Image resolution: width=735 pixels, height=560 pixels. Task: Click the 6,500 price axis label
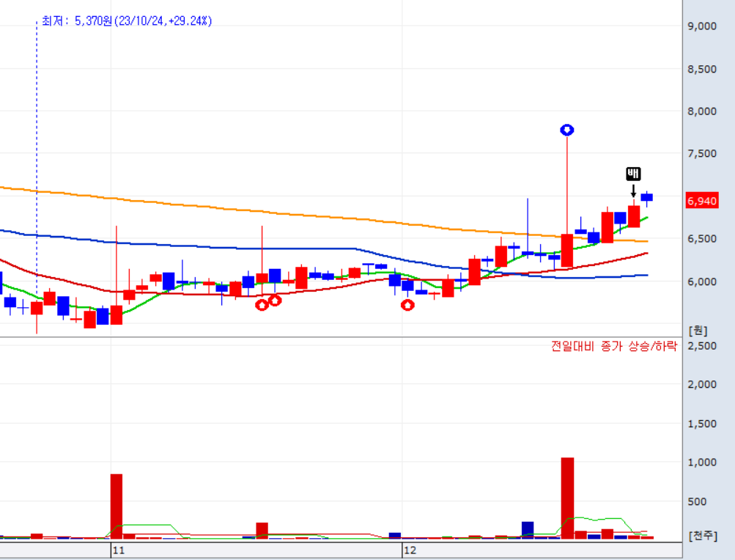(702, 239)
